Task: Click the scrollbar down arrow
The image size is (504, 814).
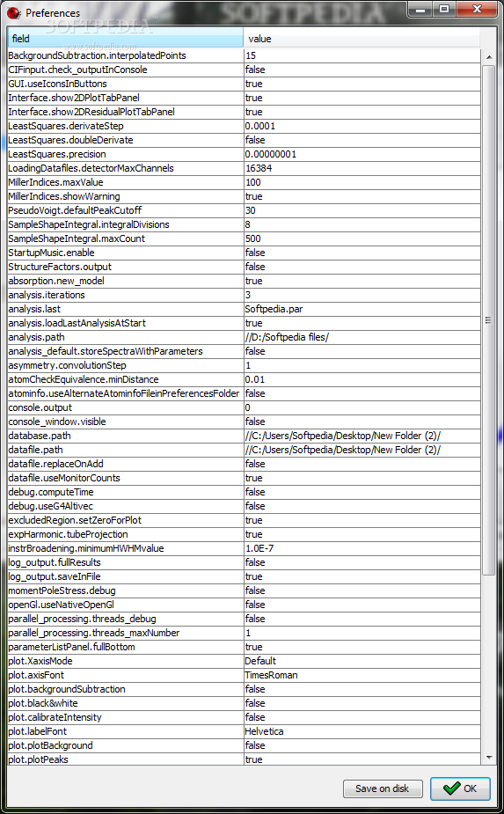Action: tap(489, 758)
